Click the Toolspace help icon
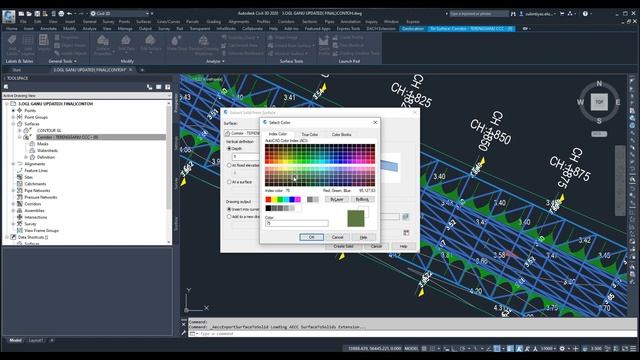640x360 pixels. point(168,87)
